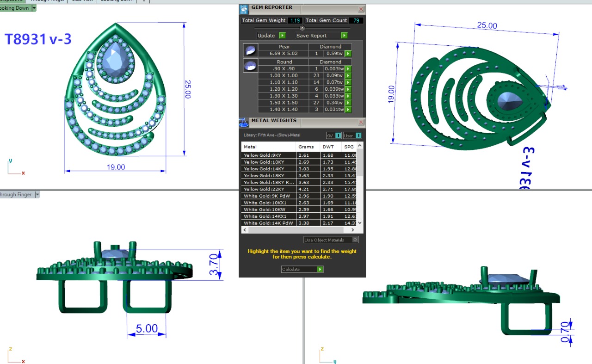The width and height of the screenshot is (592, 364).
Task: Click green arrow for 0.59tw pear diamond
Action: click(348, 54)
